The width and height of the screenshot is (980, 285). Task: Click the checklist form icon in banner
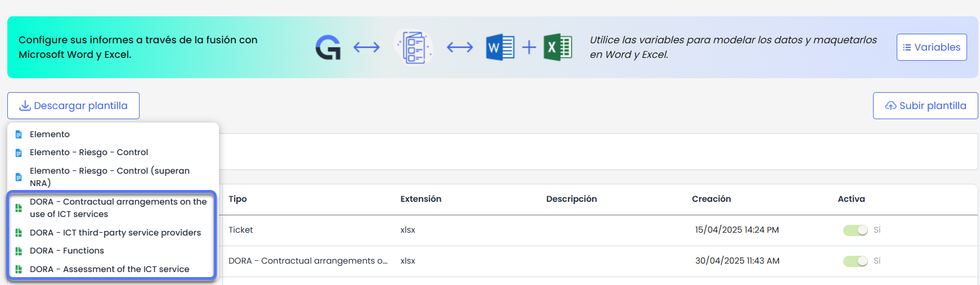tap(414, 47)
